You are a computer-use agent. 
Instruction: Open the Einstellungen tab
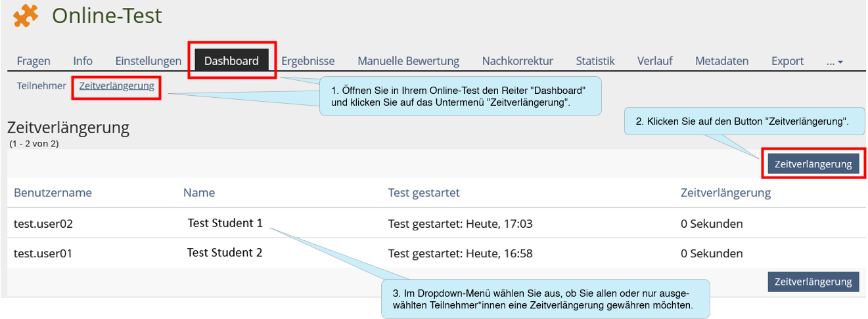148,61
